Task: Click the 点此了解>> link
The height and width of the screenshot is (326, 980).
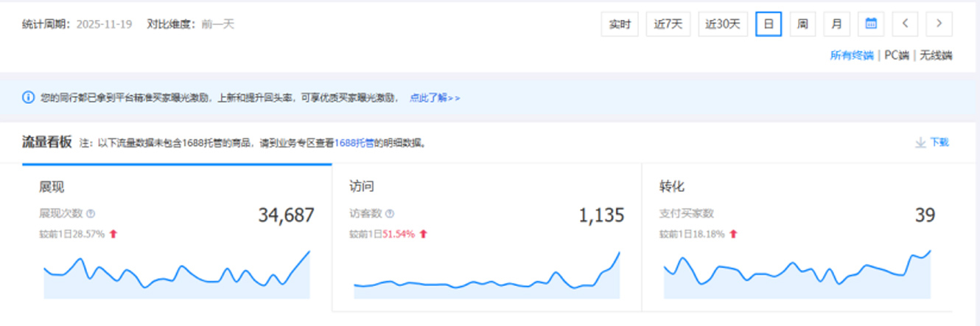Action: point(435,97)
